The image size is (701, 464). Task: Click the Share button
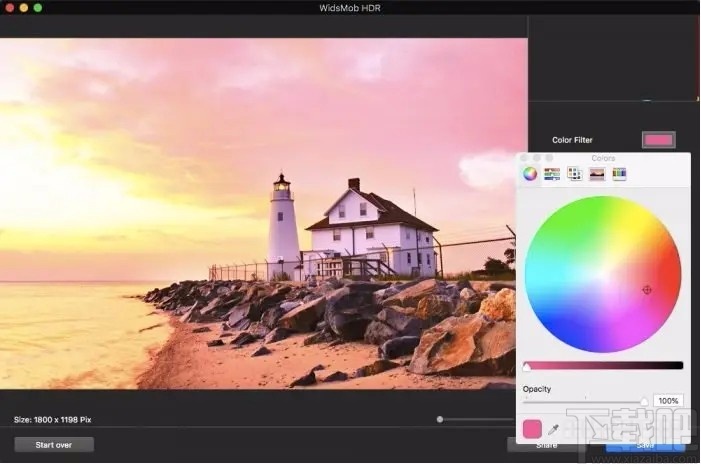click(546, 445)
